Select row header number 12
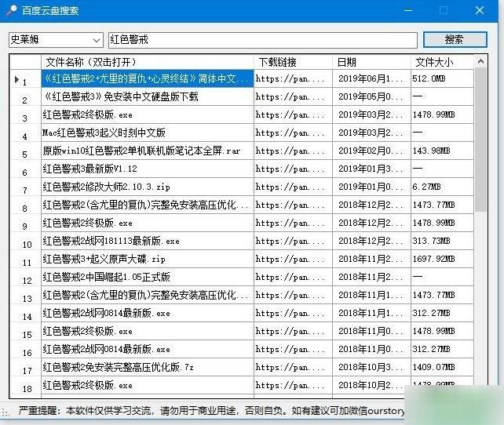Image resolution: width=504 pixels, height=425 pixels. (25, 277)
